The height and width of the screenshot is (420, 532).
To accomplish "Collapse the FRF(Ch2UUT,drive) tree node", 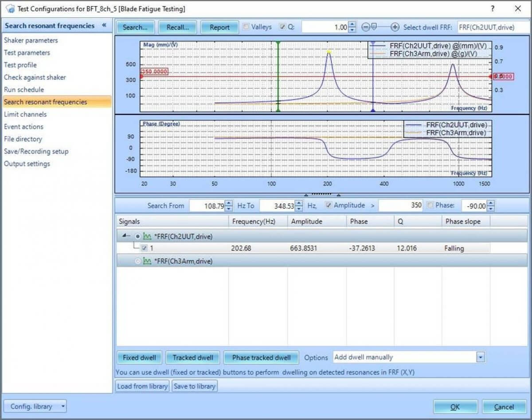I will (126, 236).
